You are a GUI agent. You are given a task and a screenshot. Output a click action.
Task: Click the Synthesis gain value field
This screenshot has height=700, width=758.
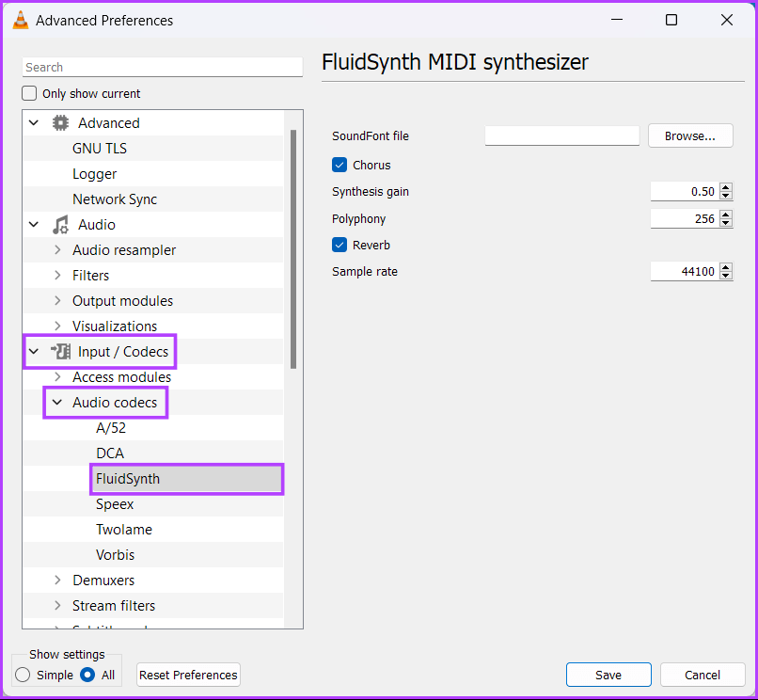[685, 192]
